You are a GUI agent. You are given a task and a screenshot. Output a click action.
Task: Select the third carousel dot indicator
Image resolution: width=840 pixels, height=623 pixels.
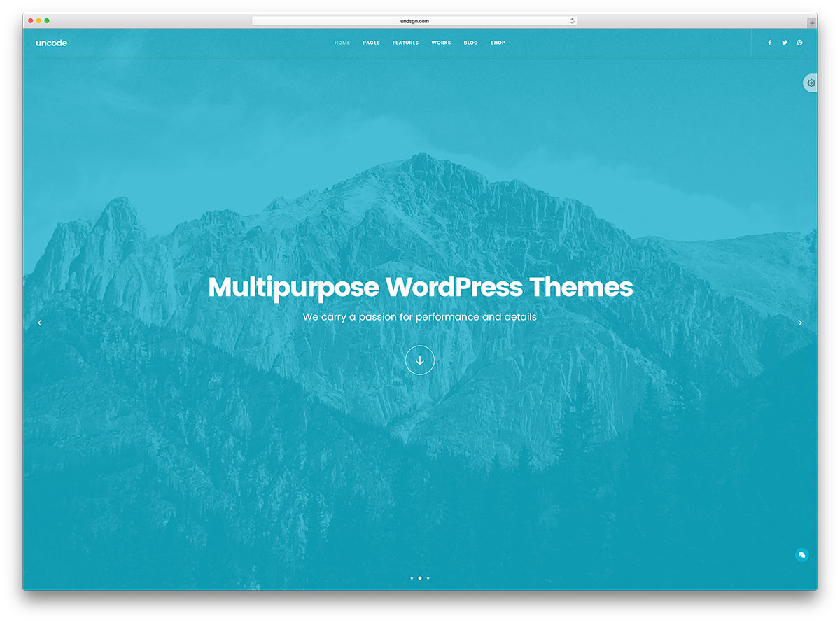click(x=428, y=577)
